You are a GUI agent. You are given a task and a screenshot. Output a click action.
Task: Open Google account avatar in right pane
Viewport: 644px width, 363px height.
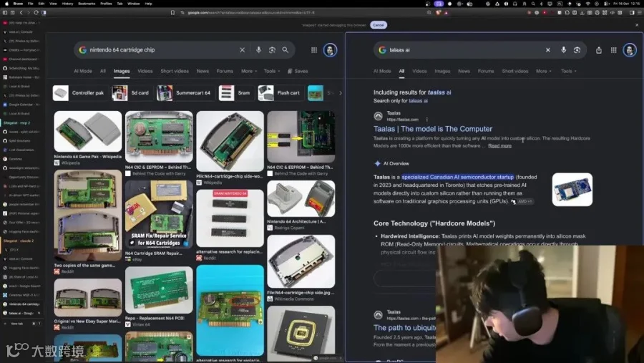coord(630,49)
